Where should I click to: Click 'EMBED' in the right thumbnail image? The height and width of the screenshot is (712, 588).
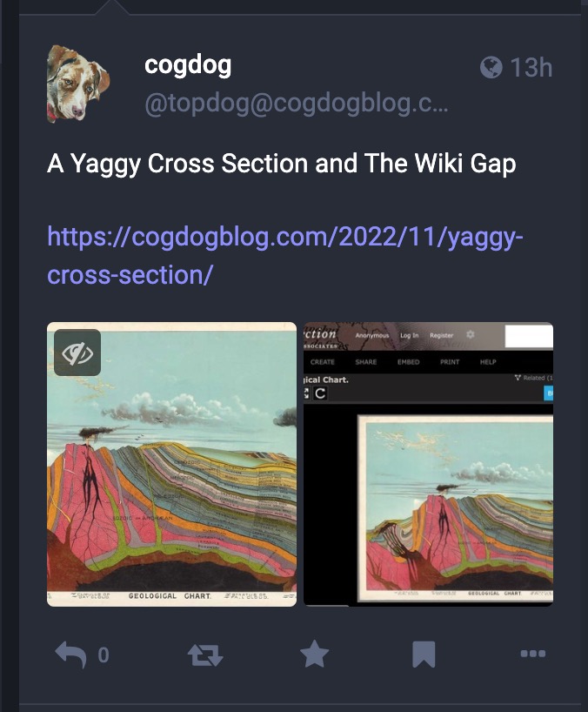click(408, 362)
